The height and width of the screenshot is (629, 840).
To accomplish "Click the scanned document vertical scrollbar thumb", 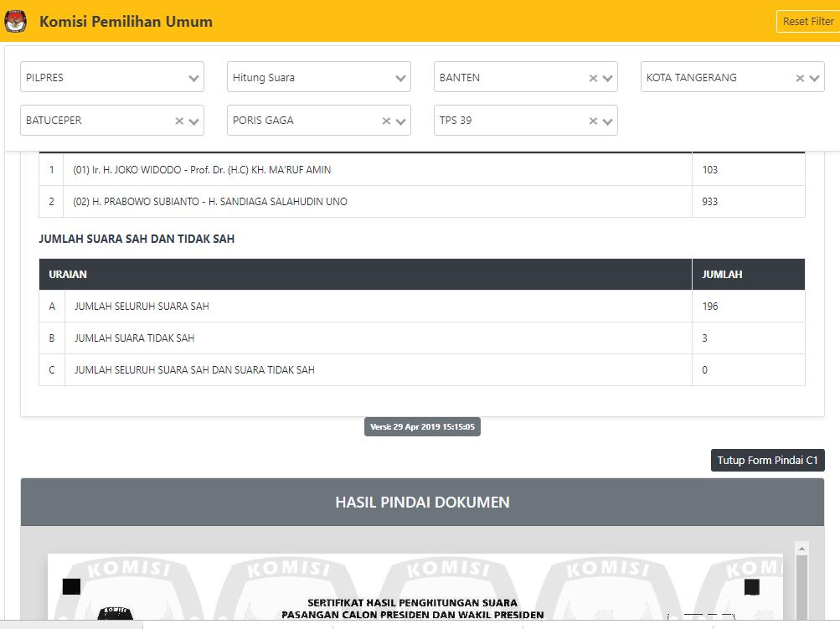I will coord(802,587).
